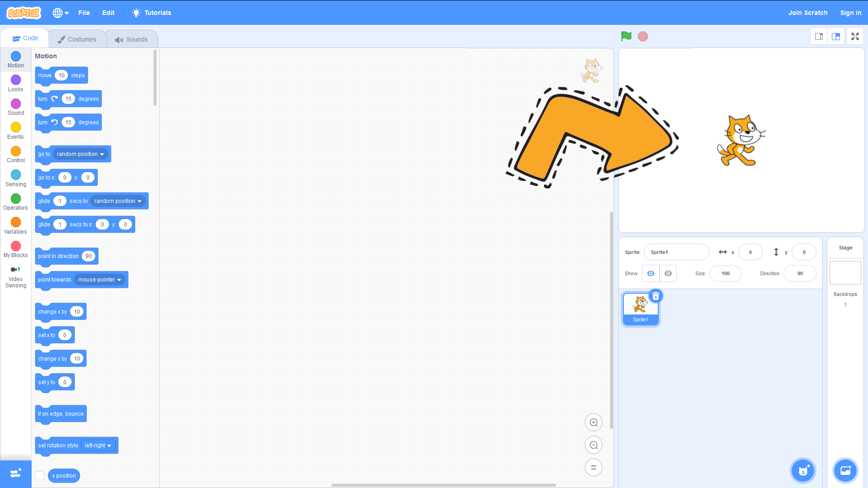Show sprite using the eye icon

coord(651,273)
